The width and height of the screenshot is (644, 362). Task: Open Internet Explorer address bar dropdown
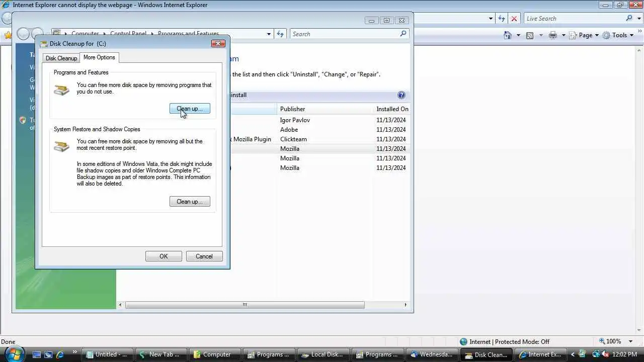[x=491, y=19]
